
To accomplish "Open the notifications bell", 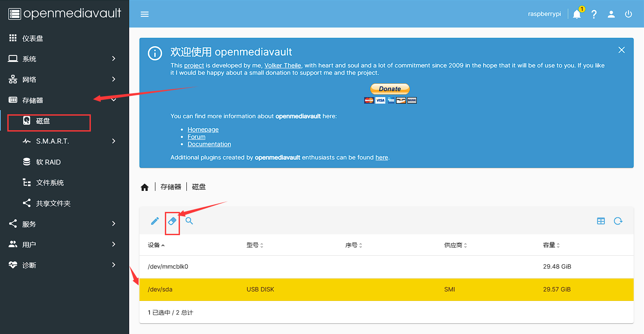I will [x=577, y=14].
